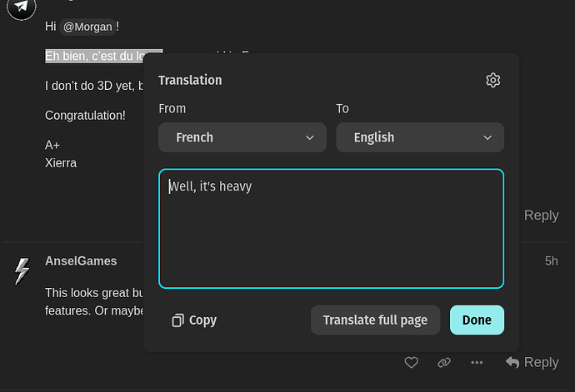Close the translation panel with Done

477,320
